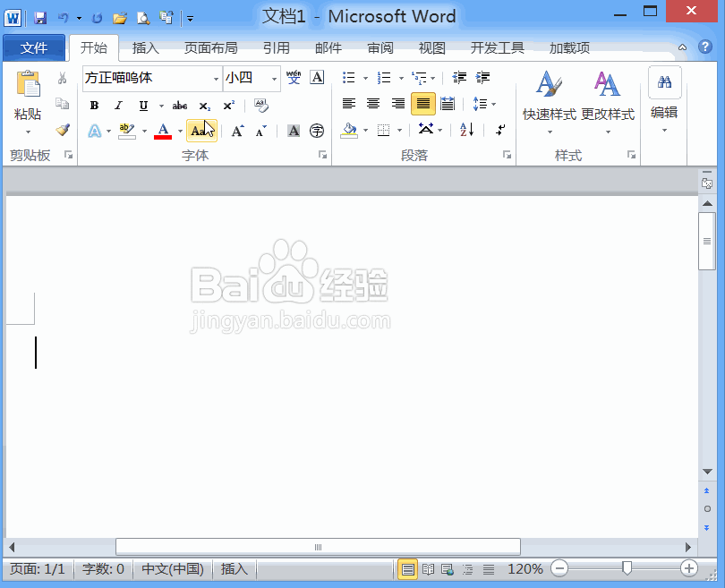Switch to the 插入 tab
The width and height of the screenshot is (725, 588).
point(146,47)
